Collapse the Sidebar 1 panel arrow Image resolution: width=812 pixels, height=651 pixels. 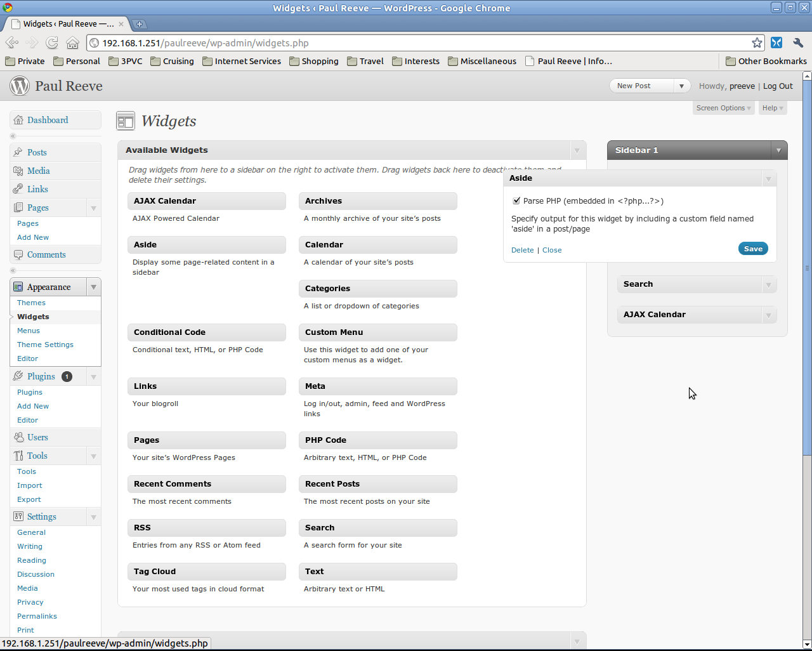778,150
